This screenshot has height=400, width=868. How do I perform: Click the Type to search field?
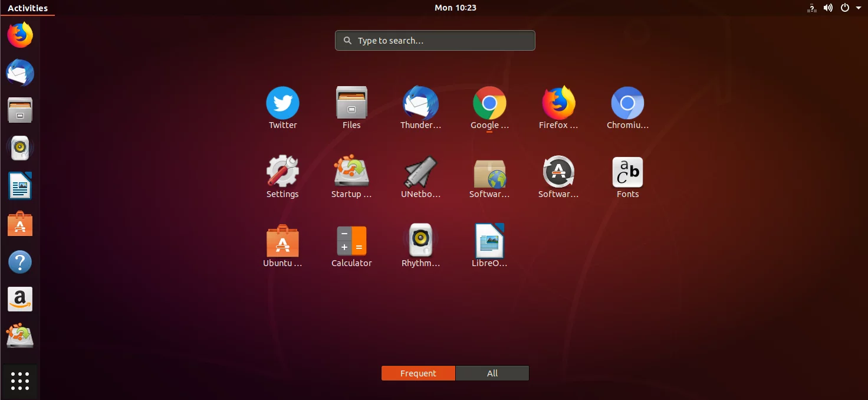click(435, 41)
